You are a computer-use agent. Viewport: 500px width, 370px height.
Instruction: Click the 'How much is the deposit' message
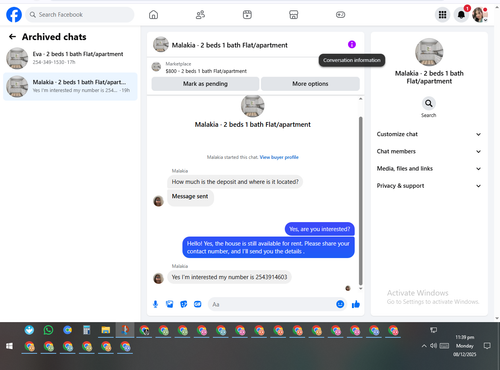(x=235, y=182)
